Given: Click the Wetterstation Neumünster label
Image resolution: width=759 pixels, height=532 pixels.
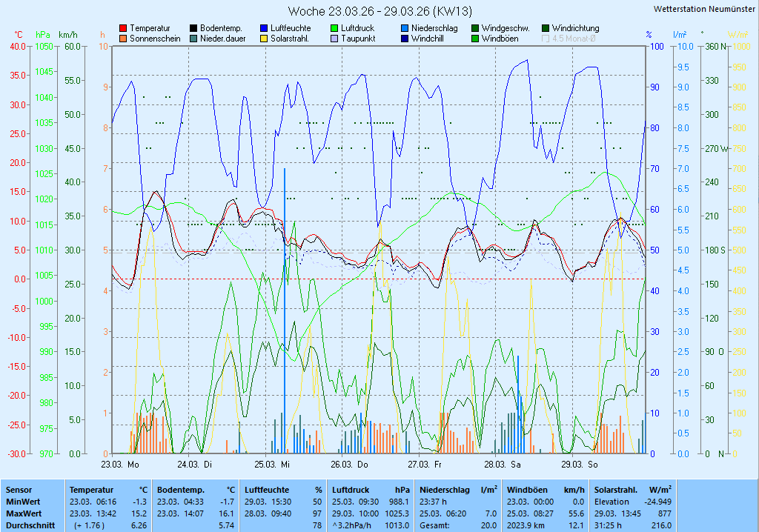Looking at the screenshot, I should pos(705,9).
